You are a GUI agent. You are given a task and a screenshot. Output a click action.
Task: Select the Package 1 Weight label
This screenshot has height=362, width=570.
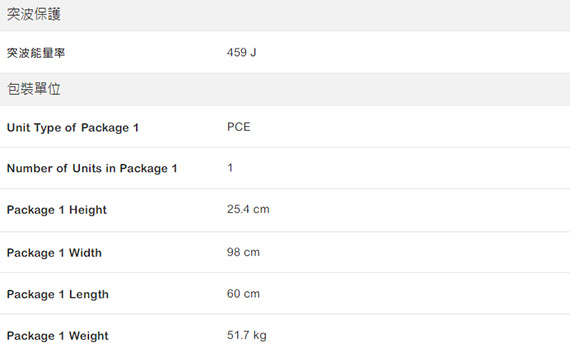(57, 335)
